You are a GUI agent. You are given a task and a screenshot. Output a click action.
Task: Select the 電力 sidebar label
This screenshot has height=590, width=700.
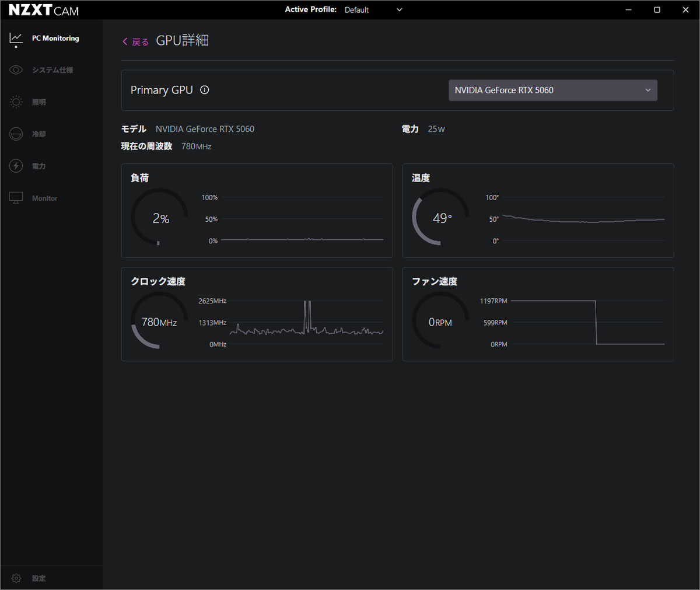(x=39, y=166)
